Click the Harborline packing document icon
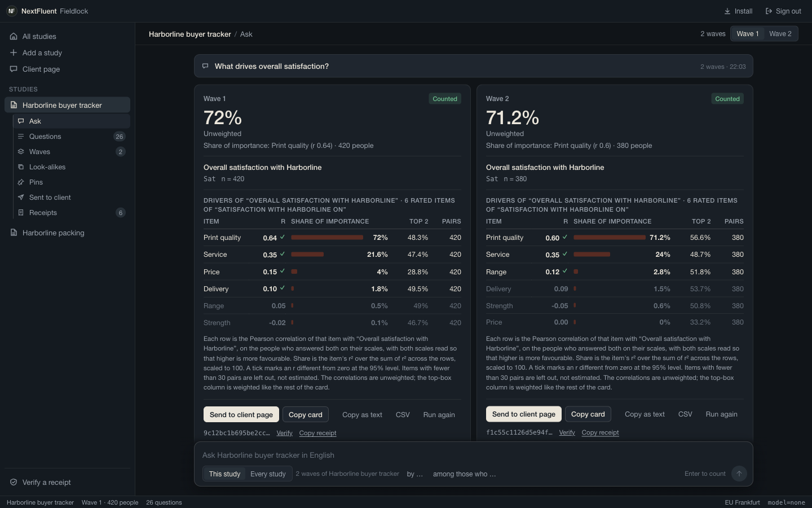Image resolution: width=812 pixels, height=508 pixels. tap(14, 233)
